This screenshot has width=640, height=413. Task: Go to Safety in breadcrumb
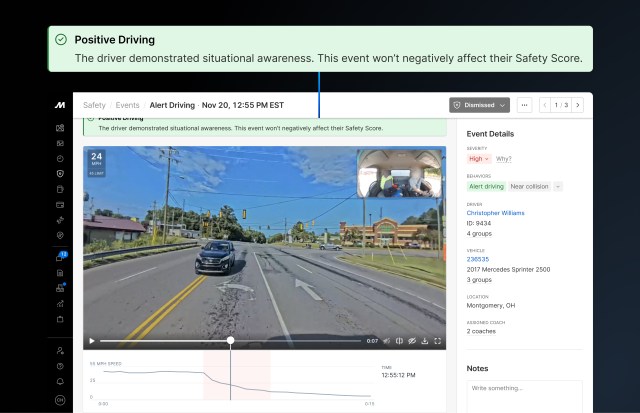pyautogui.click(x=94, y=104)
